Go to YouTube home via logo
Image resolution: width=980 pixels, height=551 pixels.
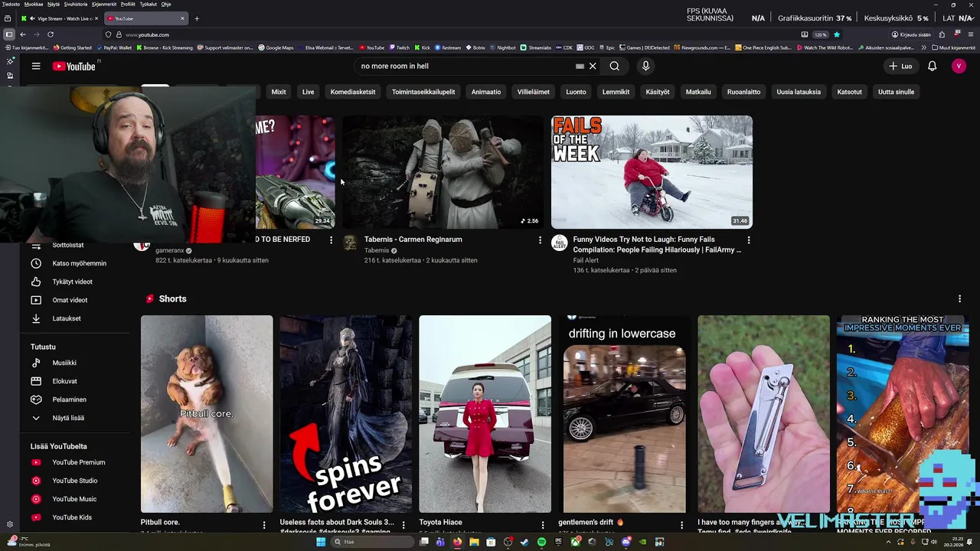click(x=73, y=67)
